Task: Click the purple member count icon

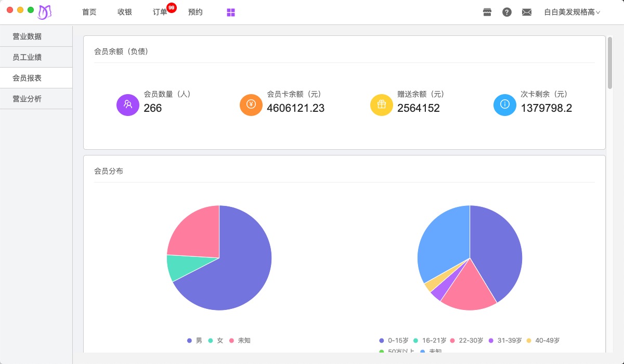Action: (x=128, y=105)
